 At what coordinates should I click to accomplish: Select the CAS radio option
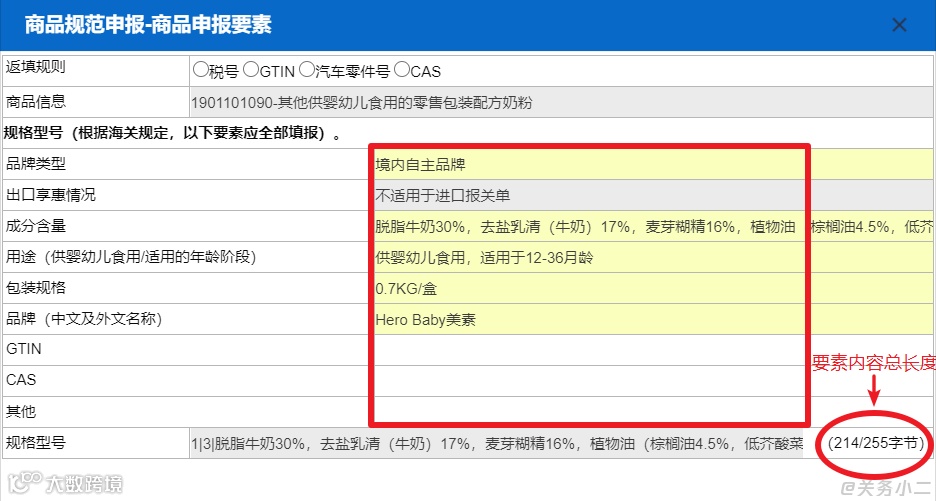402,70
